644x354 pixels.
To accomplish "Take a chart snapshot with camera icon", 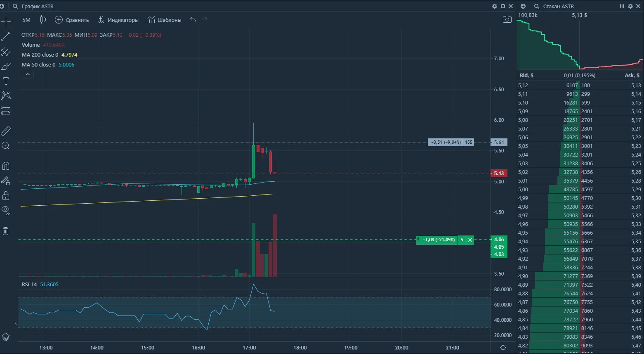I will [x=507, y=19].
